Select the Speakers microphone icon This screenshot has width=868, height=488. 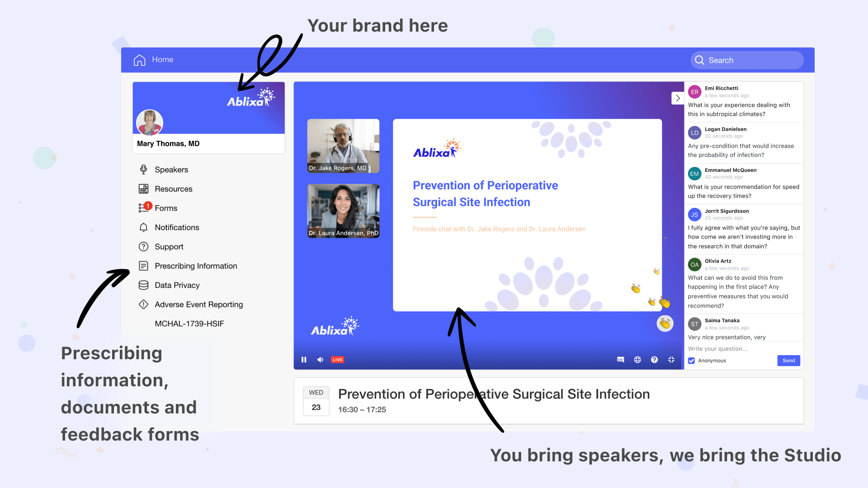(143, 169)
